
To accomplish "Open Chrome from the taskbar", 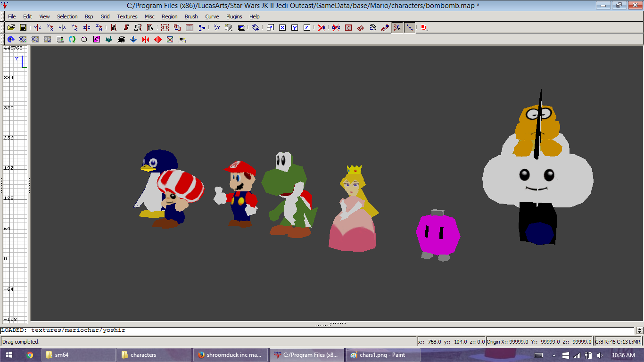I will (30, 355).
